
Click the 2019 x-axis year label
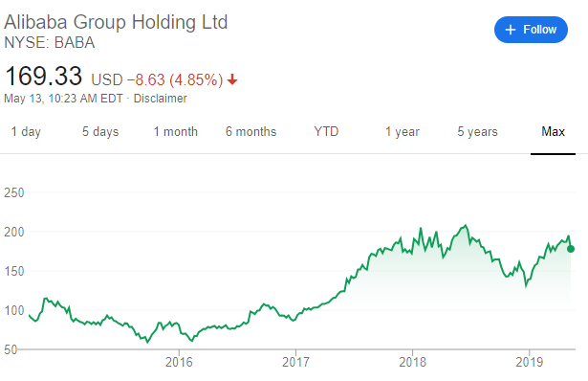(529, 362)
